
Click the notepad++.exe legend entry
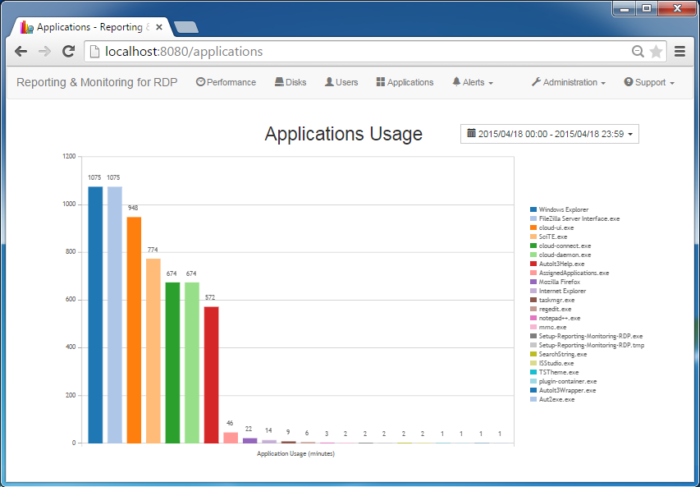click(x=555, y=318)
